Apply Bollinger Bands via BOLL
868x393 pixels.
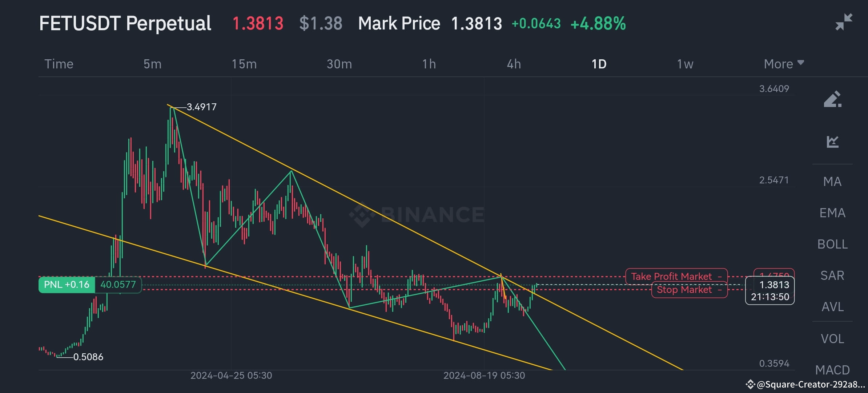tap(833, 244)
